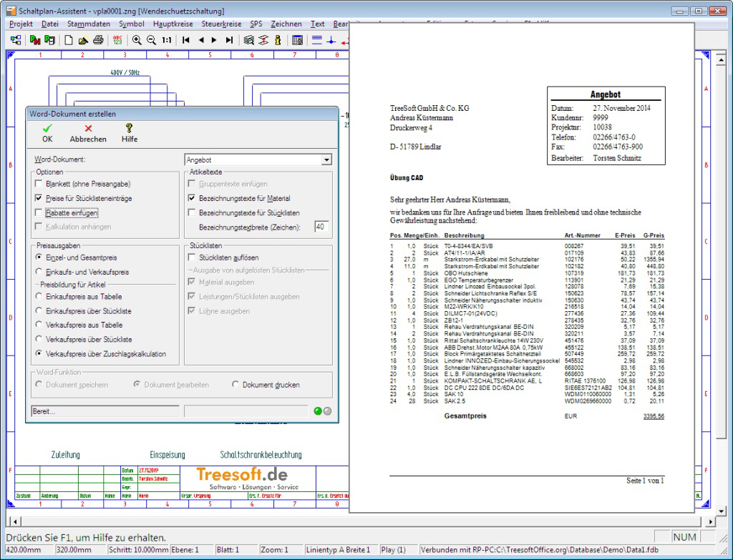Open Hilfe from the dialog toolbar

pyautogui.click(x=130, y=133)
